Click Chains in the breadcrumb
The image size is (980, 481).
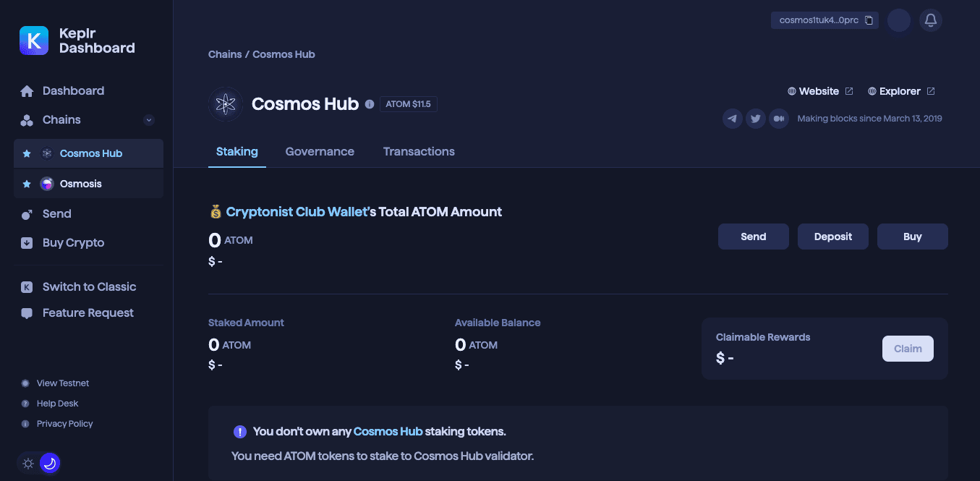(x=225, y=54)
